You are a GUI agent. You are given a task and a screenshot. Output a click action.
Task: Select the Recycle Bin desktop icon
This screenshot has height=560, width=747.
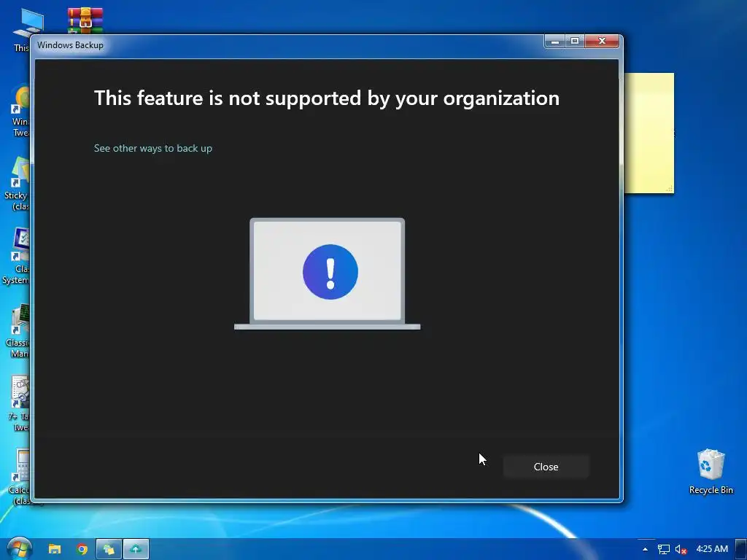click(711, 472)
